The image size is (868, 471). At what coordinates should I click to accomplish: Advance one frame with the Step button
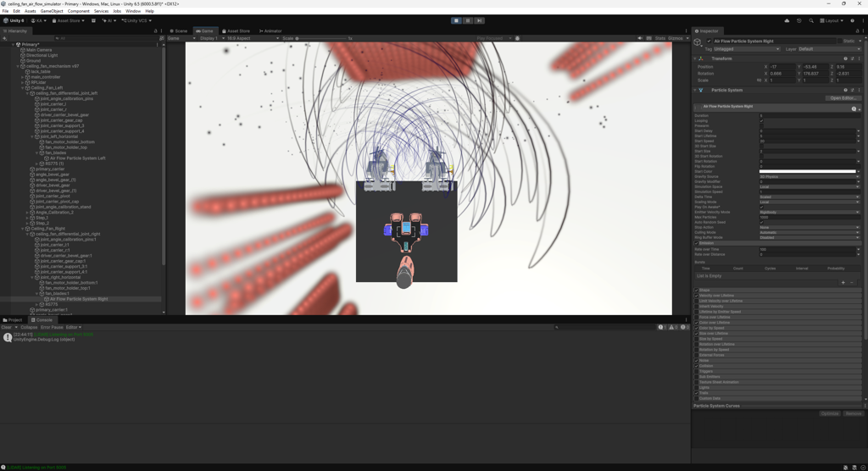click(x=480, y=20)
